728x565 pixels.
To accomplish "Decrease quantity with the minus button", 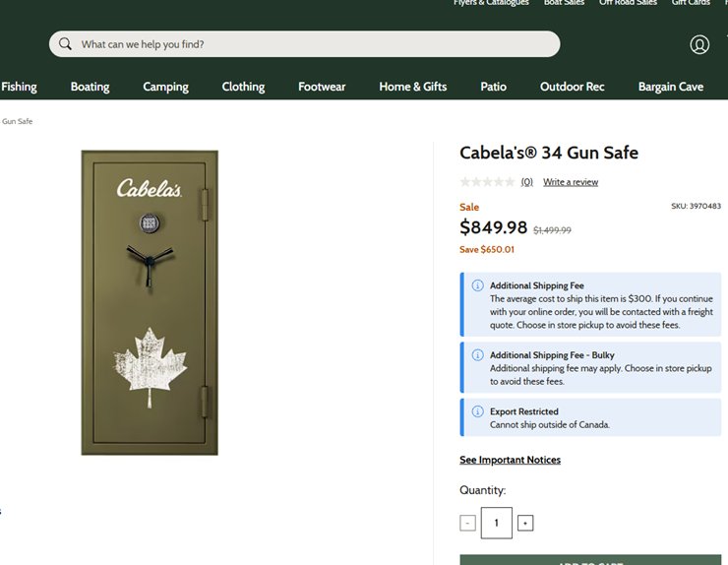I will [x=467, y=524].
